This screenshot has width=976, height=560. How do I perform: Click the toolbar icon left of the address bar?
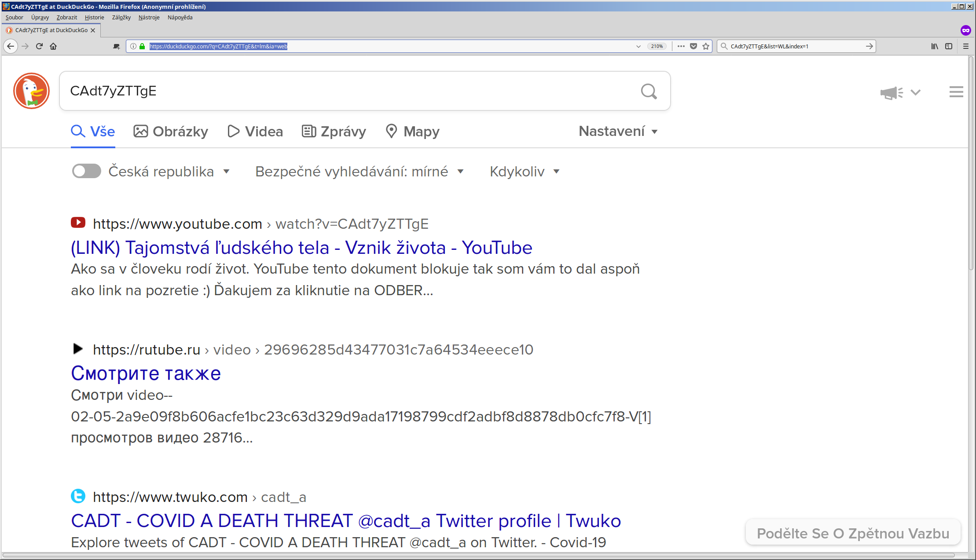(117, 46)
